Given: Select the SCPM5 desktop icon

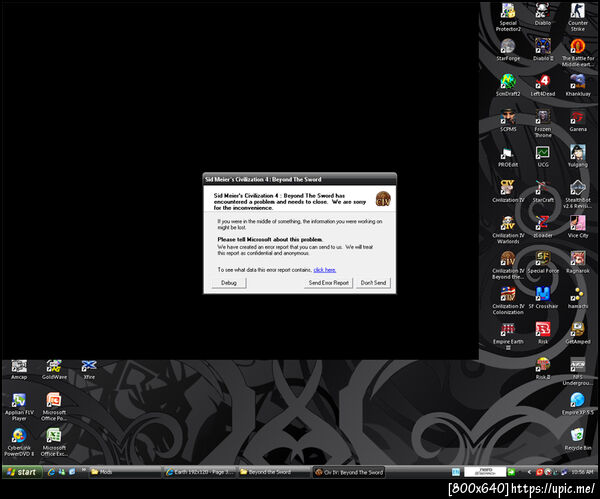Looking at the screenshot, I should pyautogui.click(x=508, y=121).
